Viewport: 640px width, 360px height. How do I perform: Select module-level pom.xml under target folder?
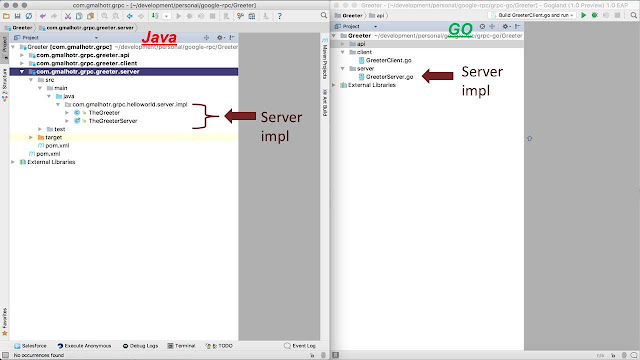point(57,145)
